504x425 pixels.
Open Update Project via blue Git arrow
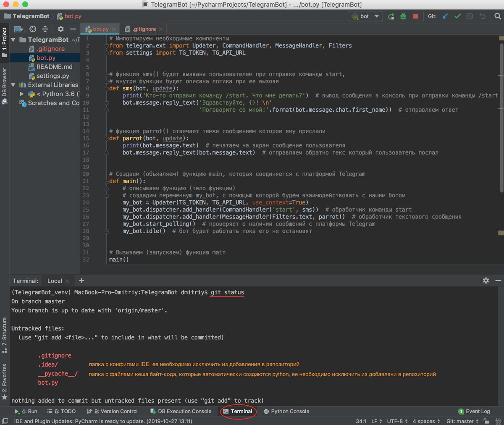(x=445, y=16)
